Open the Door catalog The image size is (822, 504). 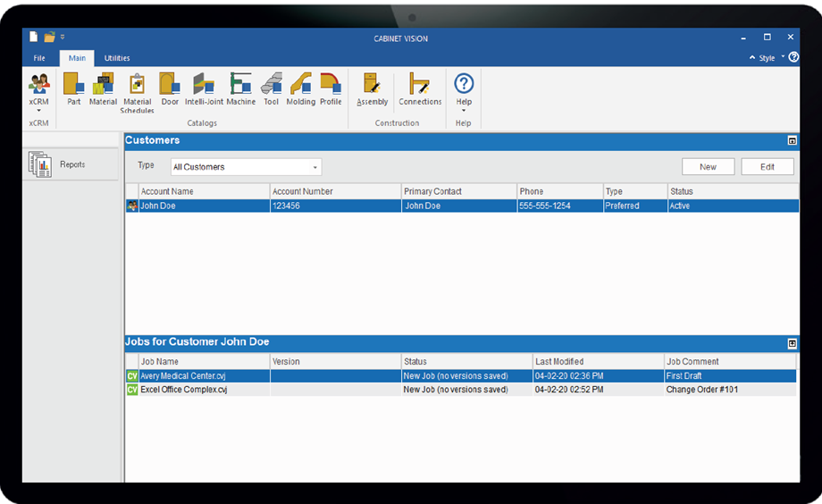click(x=170, y=89)
